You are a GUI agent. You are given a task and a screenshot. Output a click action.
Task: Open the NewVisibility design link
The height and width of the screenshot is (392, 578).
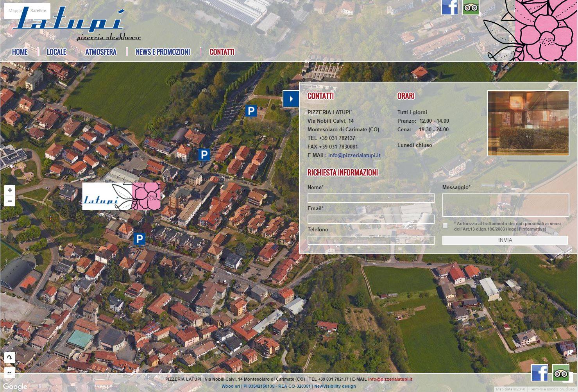point(335,386)
